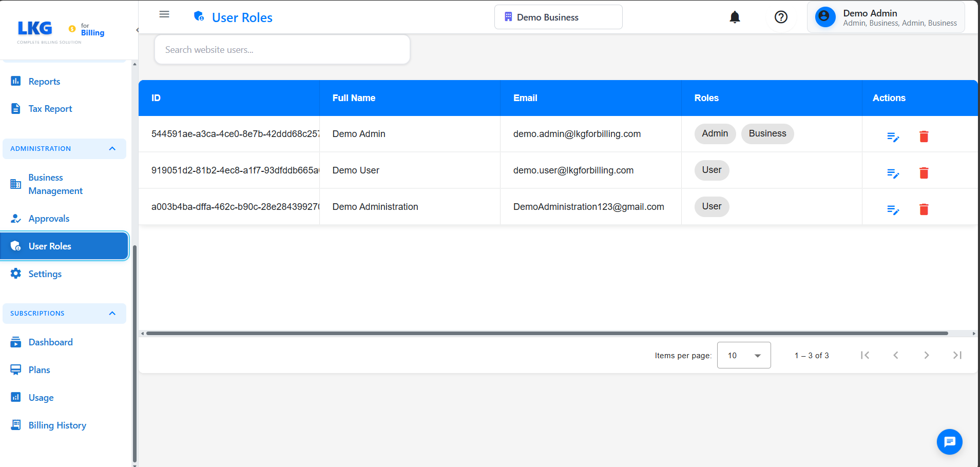Click the Business Management building icon

pyautogui.click(x=15, y=184)
